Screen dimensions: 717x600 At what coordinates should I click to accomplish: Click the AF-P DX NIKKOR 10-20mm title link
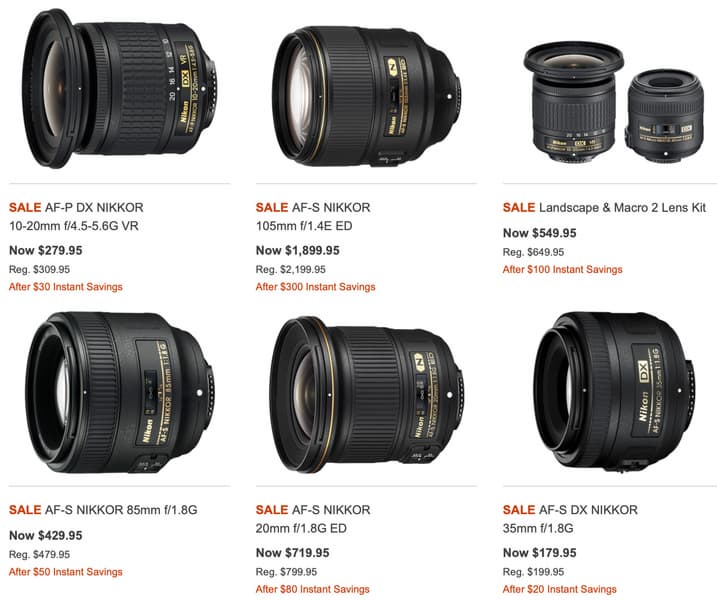tap(76, 217)
